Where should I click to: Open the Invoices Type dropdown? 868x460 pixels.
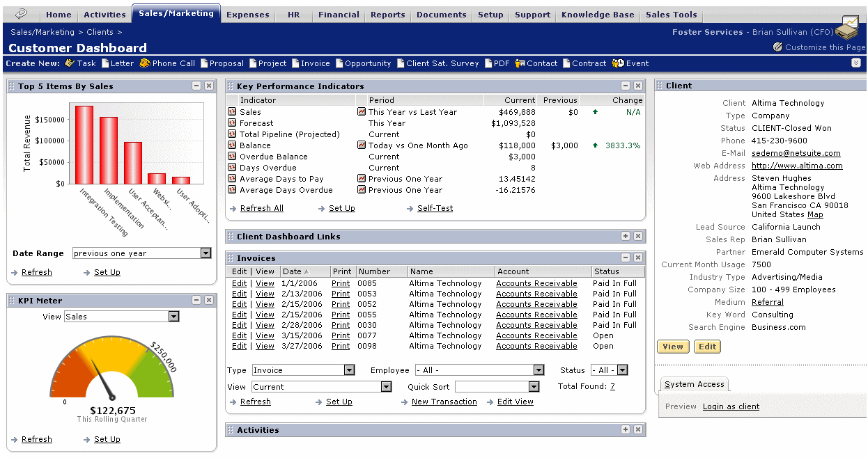350,370
